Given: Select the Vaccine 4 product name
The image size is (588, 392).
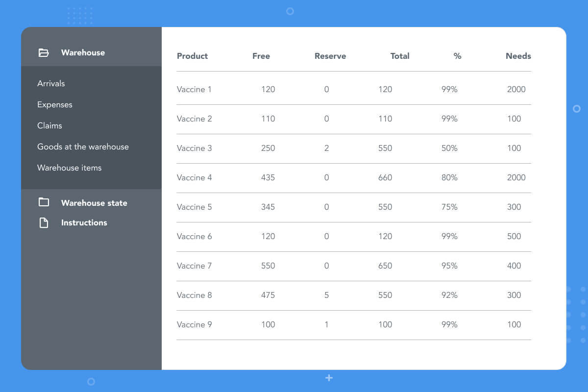Looking at the screenshot, I should [195, 177].
